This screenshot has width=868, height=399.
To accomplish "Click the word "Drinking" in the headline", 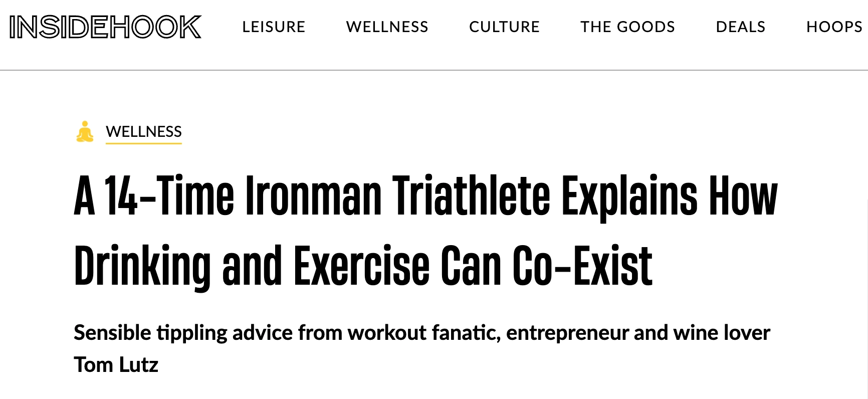I will pos(142,266).
